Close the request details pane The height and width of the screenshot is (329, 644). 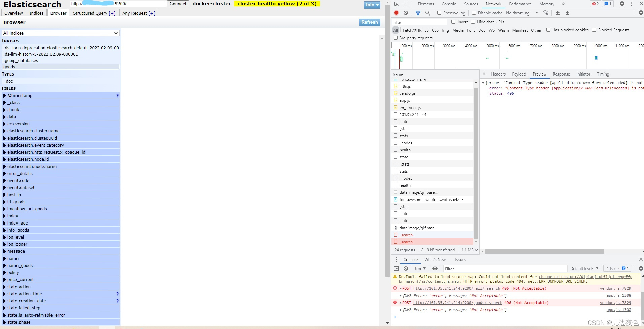484,74
